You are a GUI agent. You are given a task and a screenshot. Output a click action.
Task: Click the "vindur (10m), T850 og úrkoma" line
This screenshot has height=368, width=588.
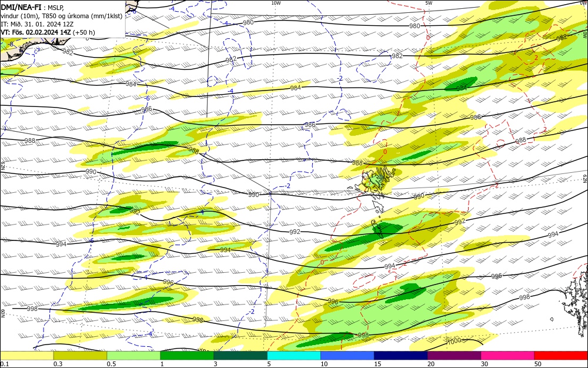pyautogui.click(x=61, y=16)
